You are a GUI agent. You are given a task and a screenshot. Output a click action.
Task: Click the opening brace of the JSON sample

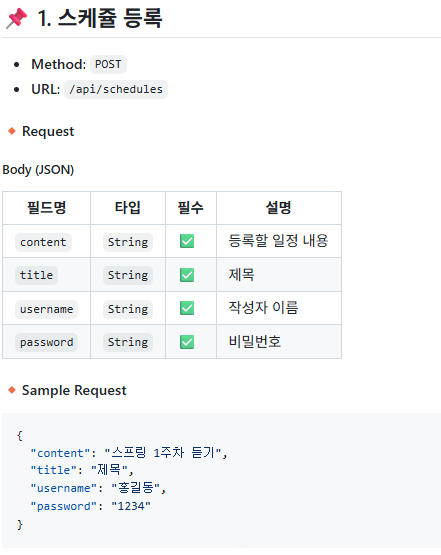click(x=20, y=435)
